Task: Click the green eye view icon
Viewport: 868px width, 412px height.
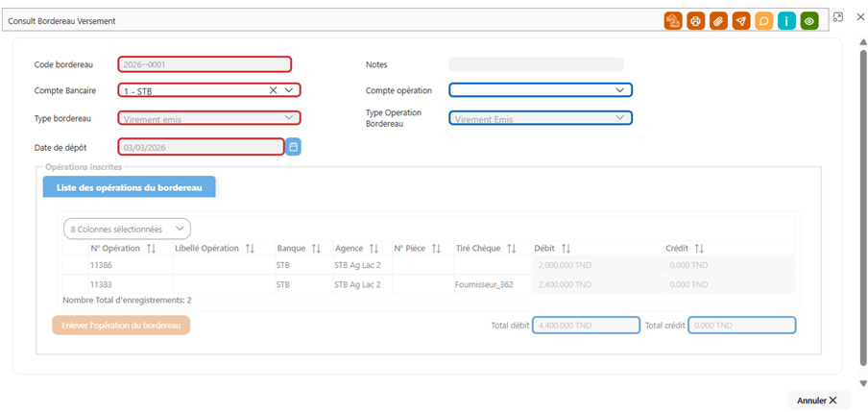Action: pos(809,21)
